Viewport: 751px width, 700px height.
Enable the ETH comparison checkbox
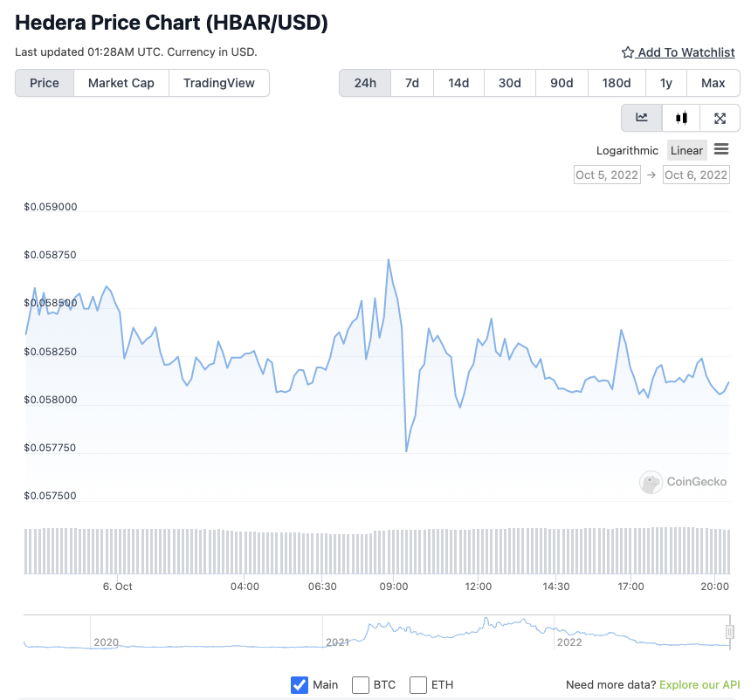417,684
